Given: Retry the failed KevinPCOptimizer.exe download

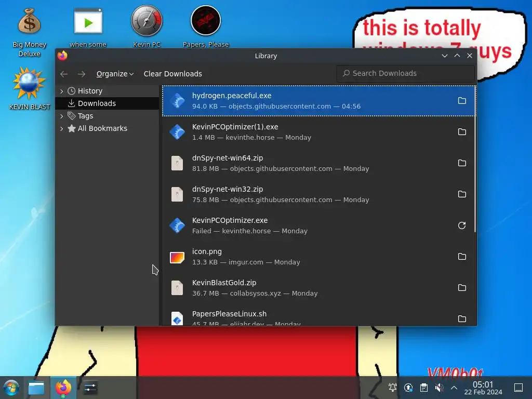Looking at the screenshot, I should [x=462, y=225].
